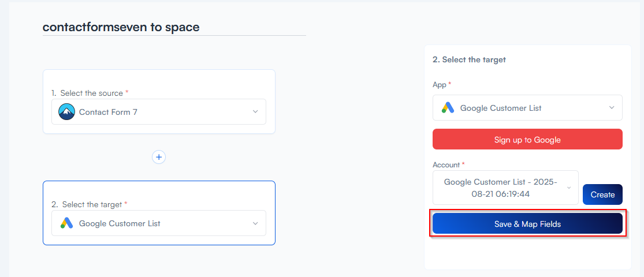Click Google Ads logo in left target card

click(x=67, y=223)
